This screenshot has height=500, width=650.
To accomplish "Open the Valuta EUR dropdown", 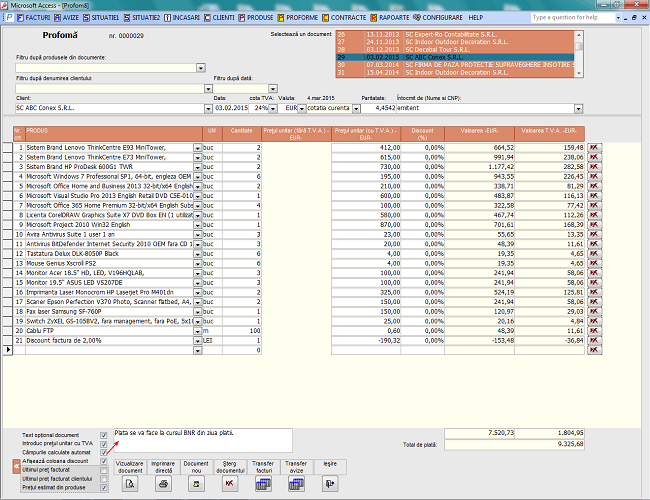I will pos(301,109).
